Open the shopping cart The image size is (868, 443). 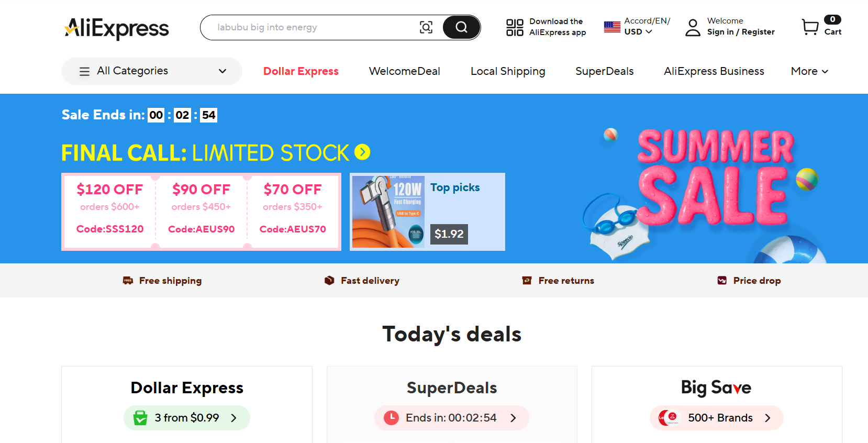(x=810, y=27)
